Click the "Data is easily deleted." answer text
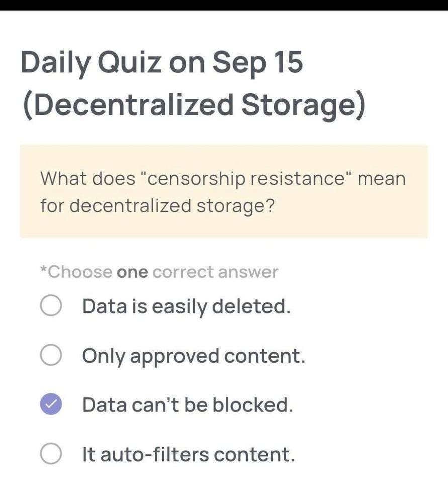Screen dimensions: 448x503 [187, 306]
